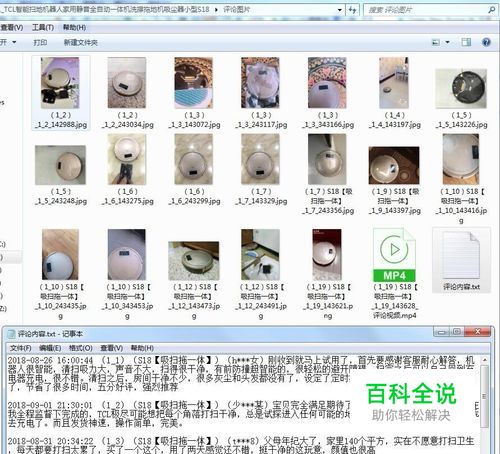This screenshot has width=500, height=454.
Task: Click in the 2018-09-01 21:30:01 review line
Action: pyautogui.click(x=179, y=405)
